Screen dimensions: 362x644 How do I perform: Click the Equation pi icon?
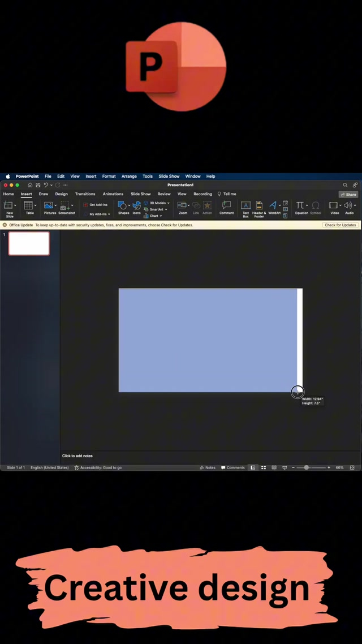(300, 206)
